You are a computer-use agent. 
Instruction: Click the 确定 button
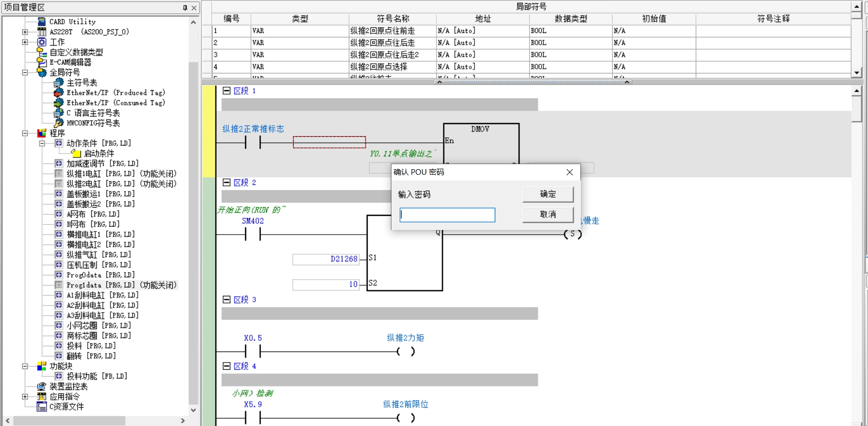[x=548, y=194]
